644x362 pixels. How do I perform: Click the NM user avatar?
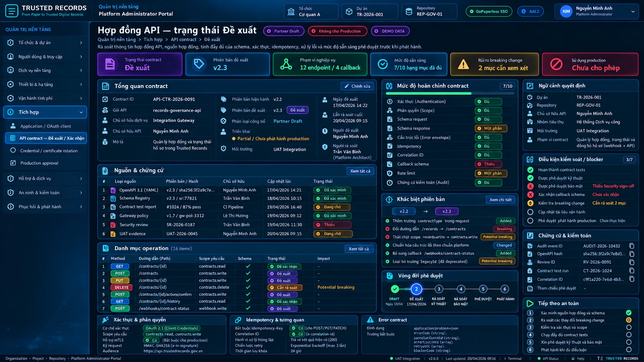(x=566, y=11)
